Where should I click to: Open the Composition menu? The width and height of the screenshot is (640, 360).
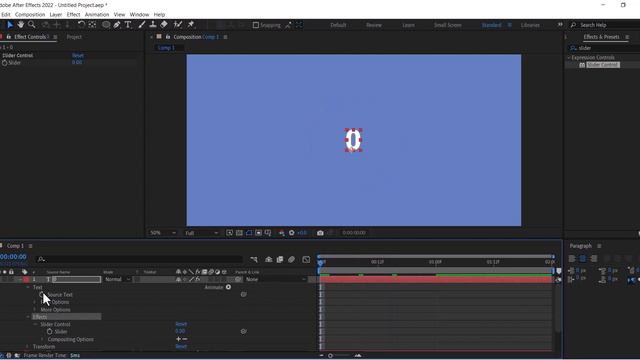click(30, 14)
